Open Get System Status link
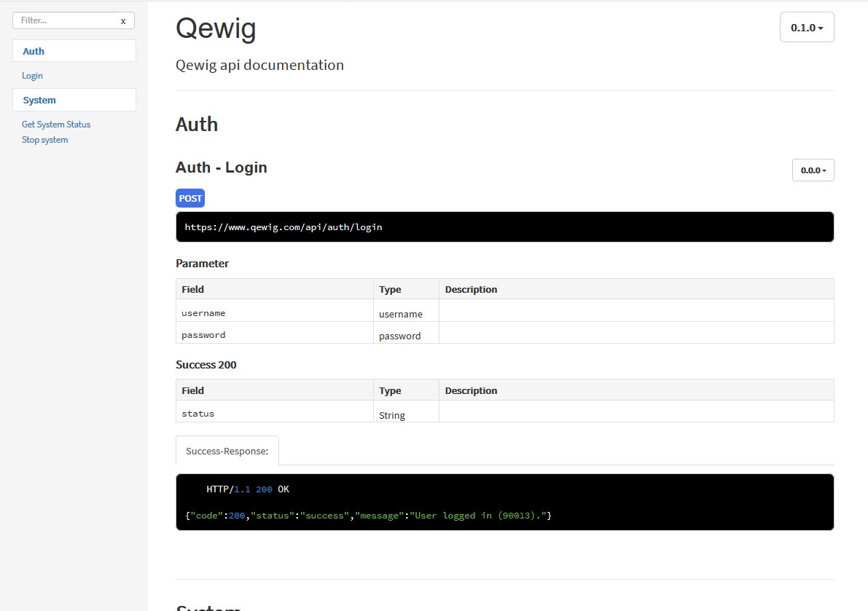 click(x=56, y=125)
